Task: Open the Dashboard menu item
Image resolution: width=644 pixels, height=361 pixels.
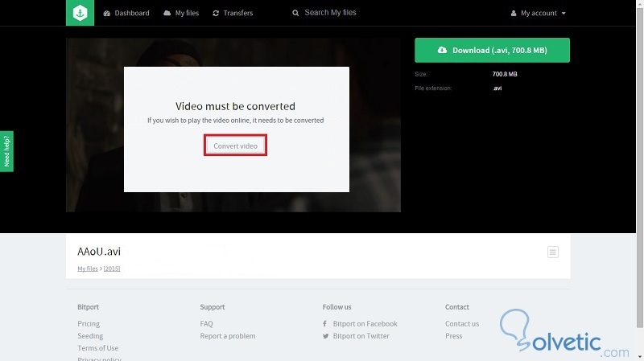Action: (x=126, y=13)
